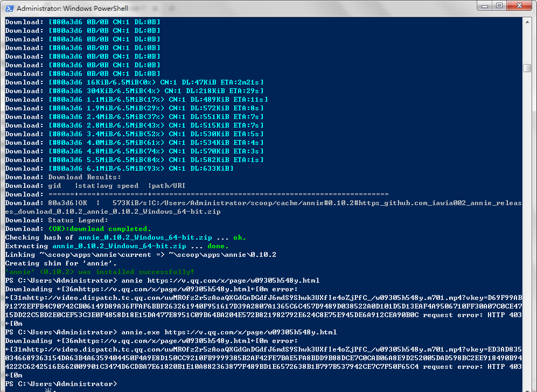Click the first 'request error: HTTP 403' text
This screenshot has width=537, height=392.
(472, 314)
